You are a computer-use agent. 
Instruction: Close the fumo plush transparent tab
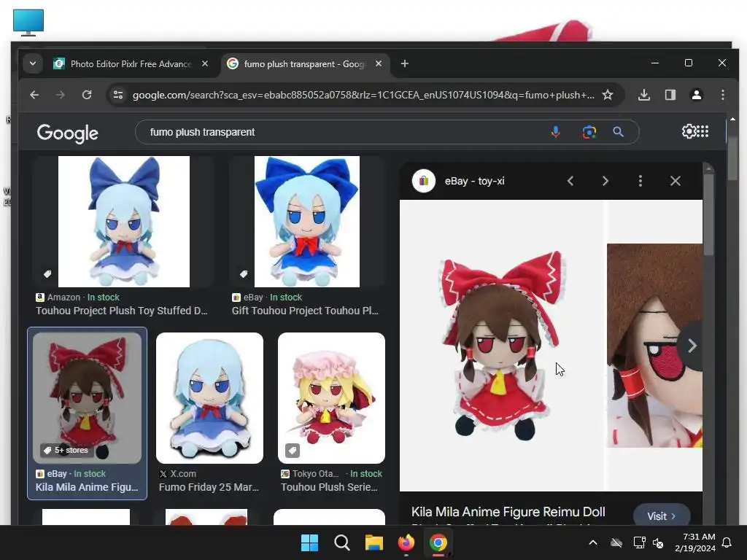(x=379, y=63)
